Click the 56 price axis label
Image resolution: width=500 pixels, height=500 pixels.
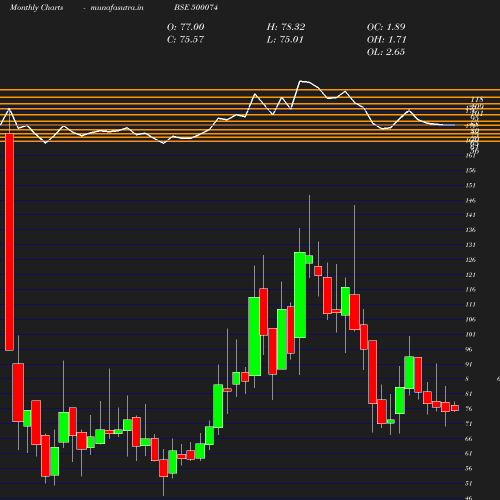click(x=469, y=468)
